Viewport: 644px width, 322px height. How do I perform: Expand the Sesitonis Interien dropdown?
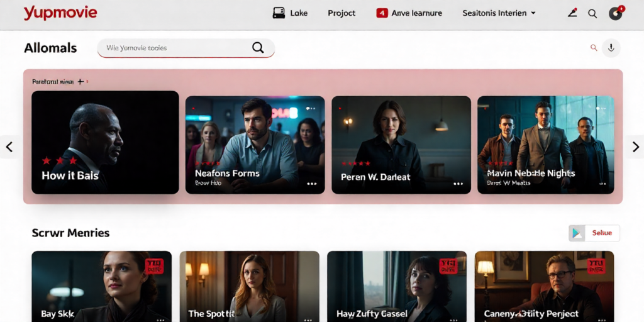click(499, 13)
